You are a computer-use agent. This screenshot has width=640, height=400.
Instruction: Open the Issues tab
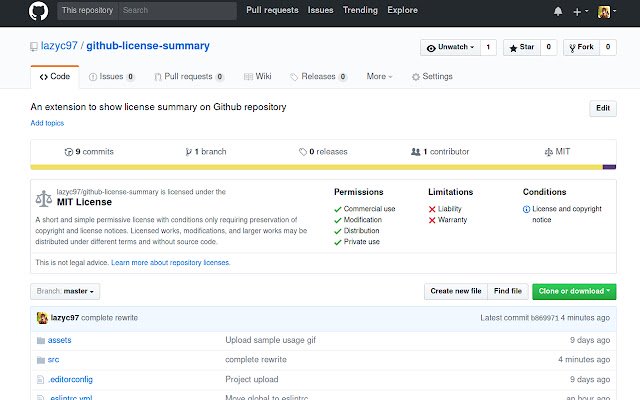[112, 77]
